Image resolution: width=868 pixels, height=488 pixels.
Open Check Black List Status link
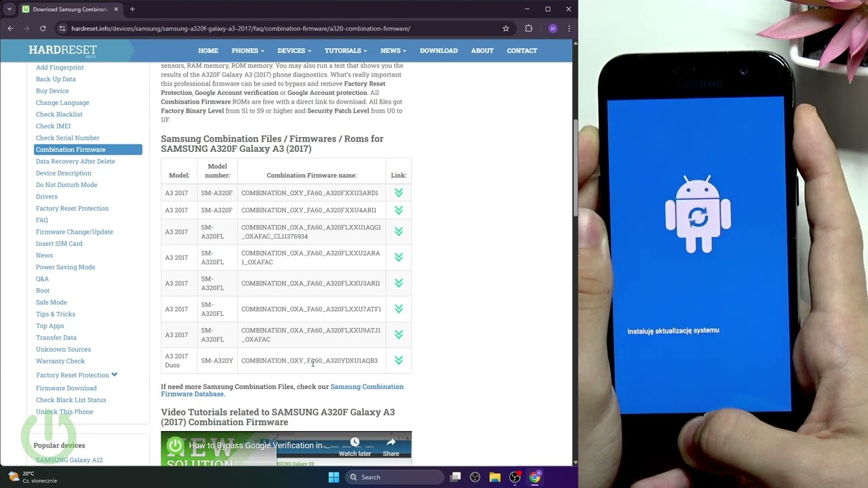click(x=71, y=400)
